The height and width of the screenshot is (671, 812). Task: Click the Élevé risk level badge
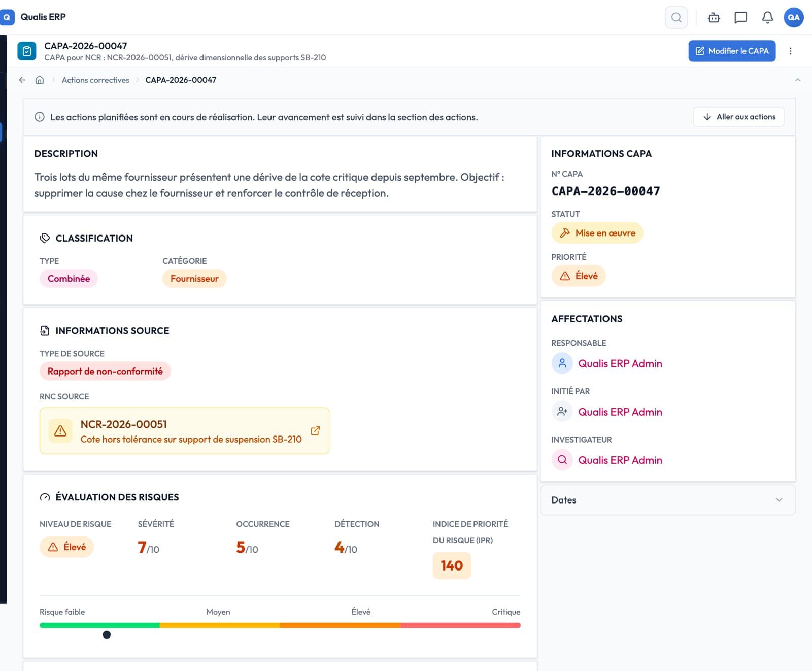[66, 547]
